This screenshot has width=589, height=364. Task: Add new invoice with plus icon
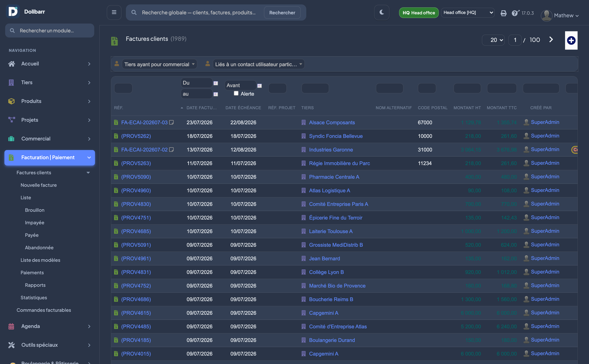coord(571,40)
